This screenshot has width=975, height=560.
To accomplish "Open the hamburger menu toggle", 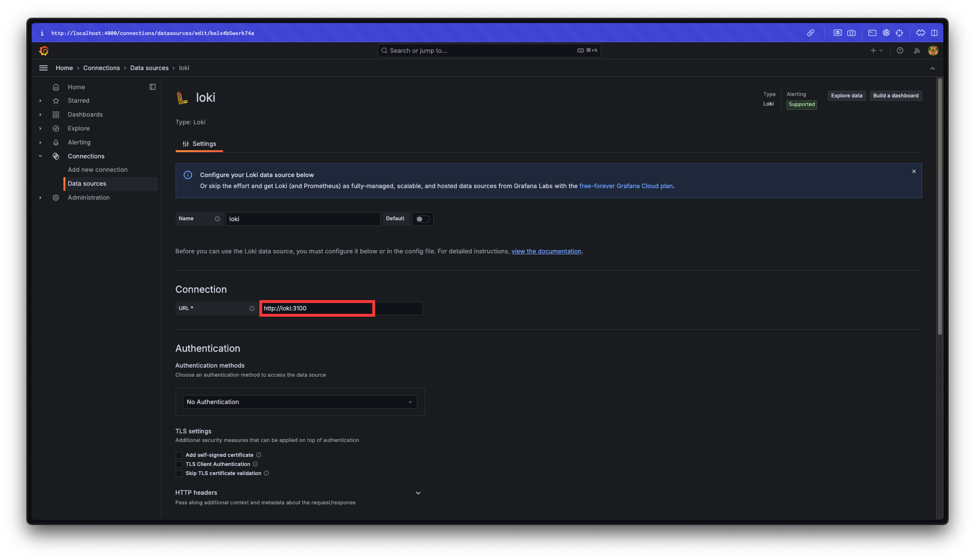I will (43, 68).
